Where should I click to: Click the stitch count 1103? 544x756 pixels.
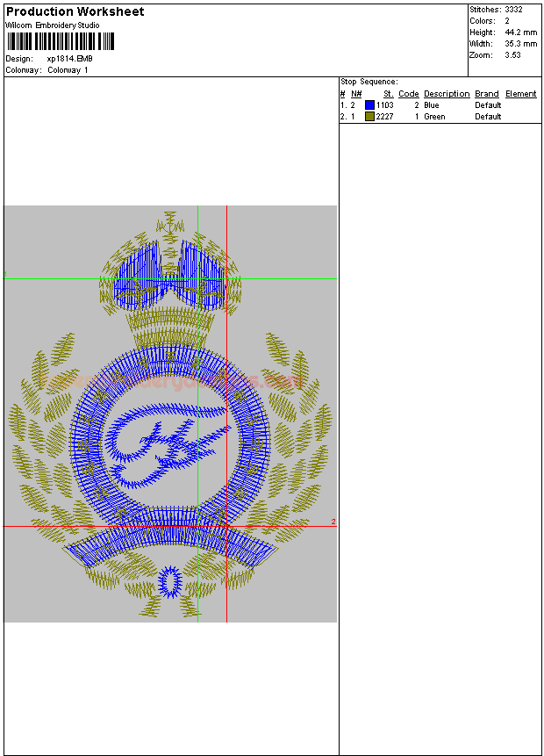tap(385, 105)
